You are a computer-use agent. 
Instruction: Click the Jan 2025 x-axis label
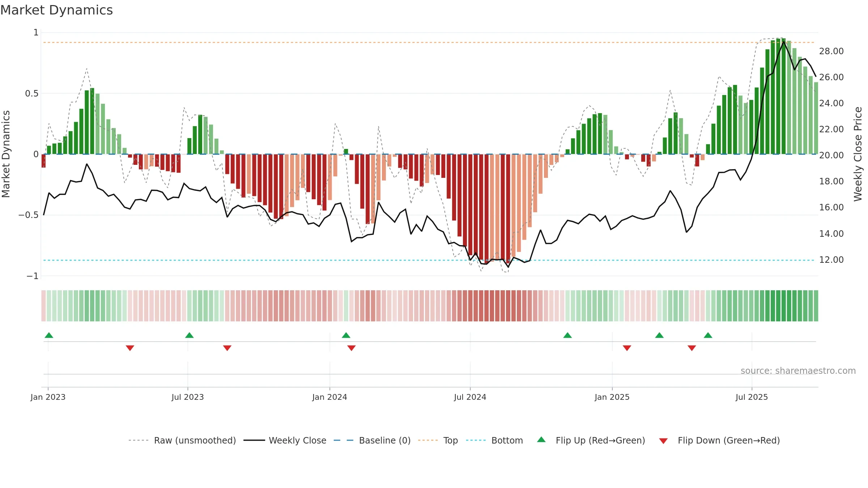[612, 397]
